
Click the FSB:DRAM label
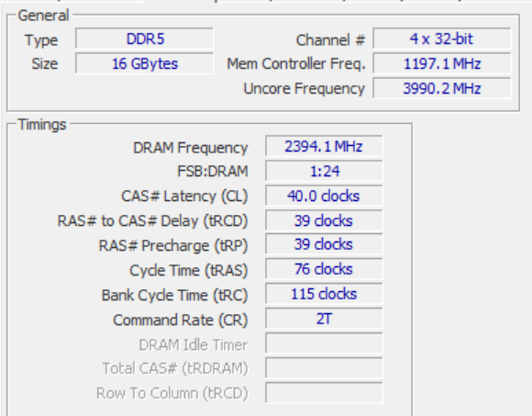[213, 171]
